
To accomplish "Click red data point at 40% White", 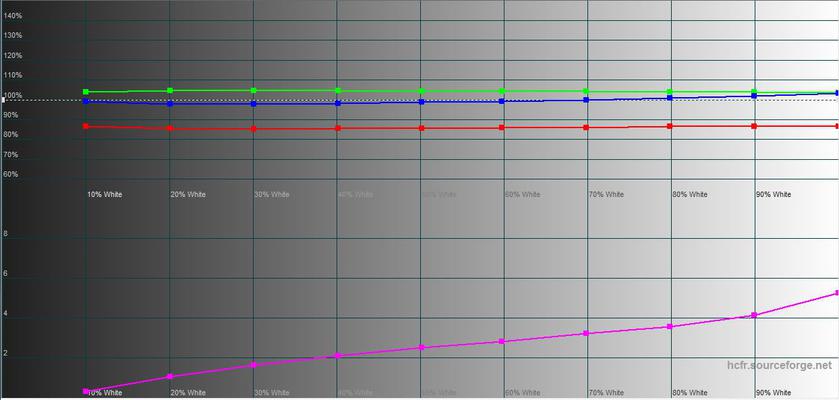I will coord(338,128).
